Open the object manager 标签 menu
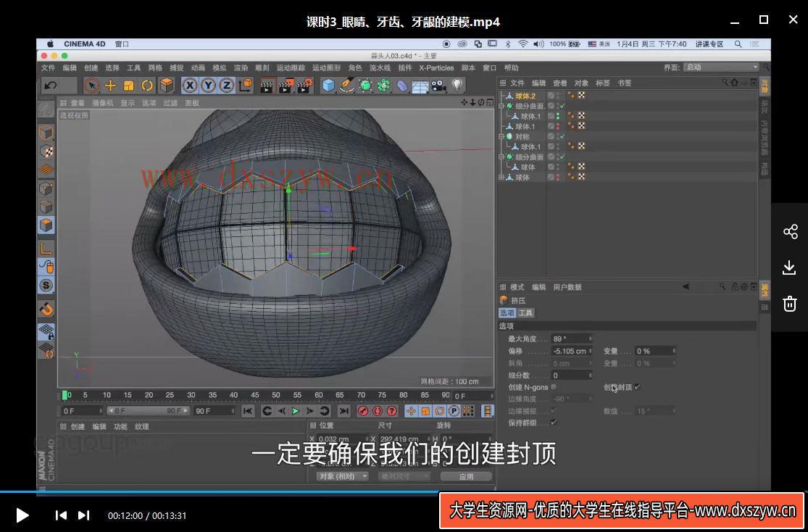Viewport: 808px width, 532px height. (602, 83)
